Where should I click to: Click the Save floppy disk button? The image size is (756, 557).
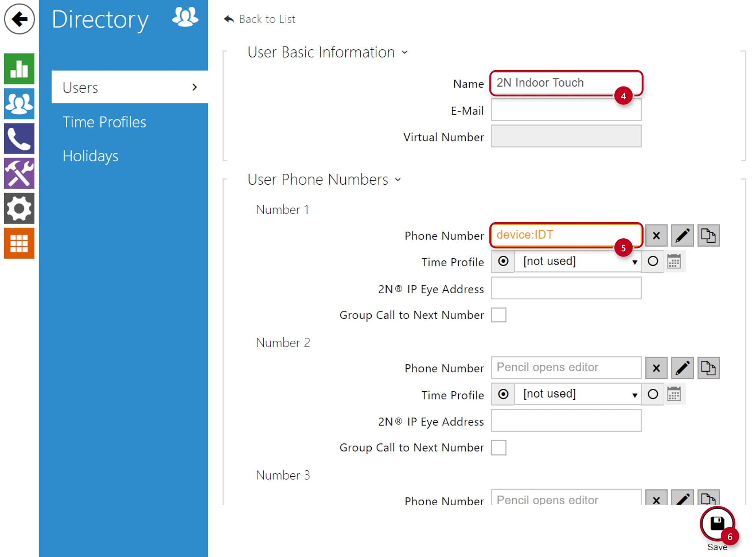tap(717, 524)
